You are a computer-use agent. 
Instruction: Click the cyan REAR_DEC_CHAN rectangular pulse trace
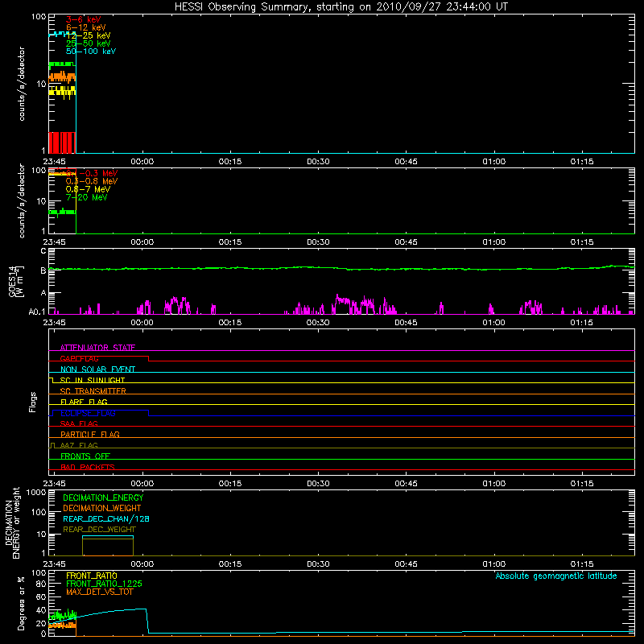(108, 536)
